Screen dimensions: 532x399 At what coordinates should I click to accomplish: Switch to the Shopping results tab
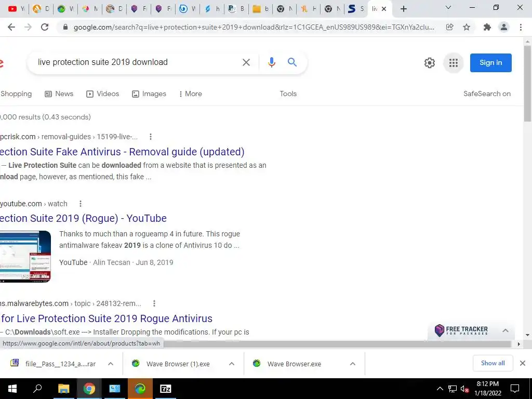[16, 94]
